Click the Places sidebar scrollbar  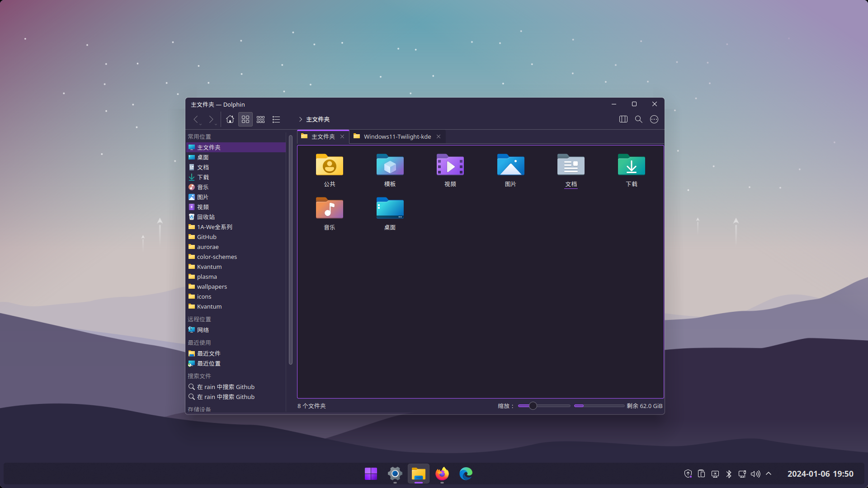290,249
